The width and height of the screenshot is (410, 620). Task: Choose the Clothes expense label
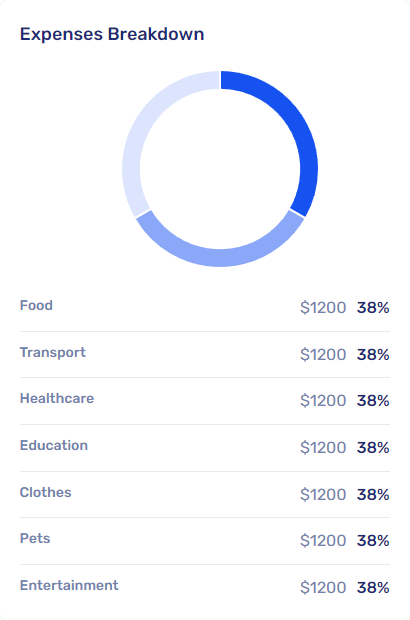(x=45, y=492)
